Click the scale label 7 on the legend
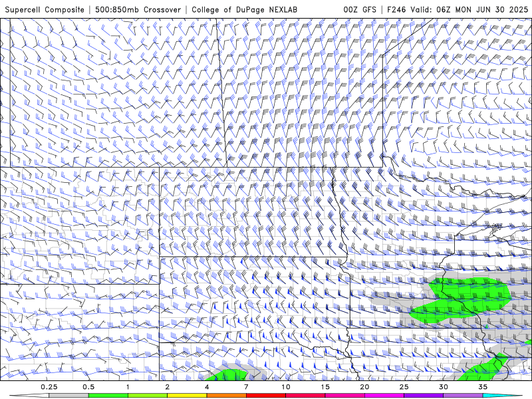 (246, 387)
